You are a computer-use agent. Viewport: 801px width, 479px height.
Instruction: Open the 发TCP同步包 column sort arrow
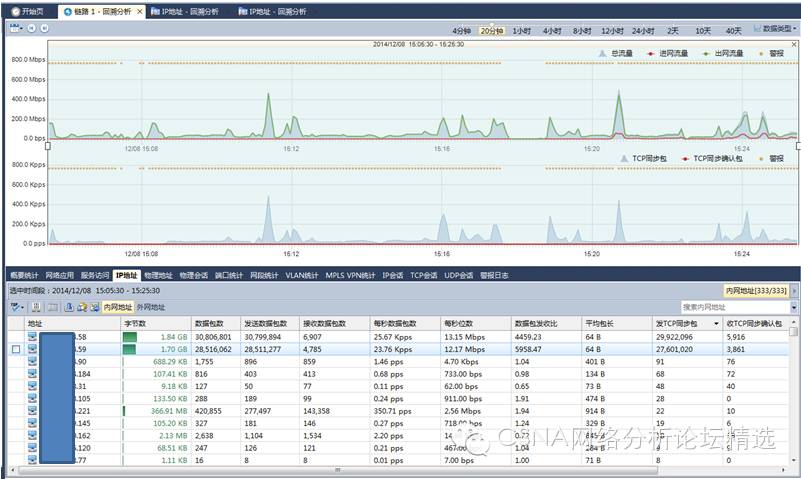pyautogui.click(x=715, y=324)
